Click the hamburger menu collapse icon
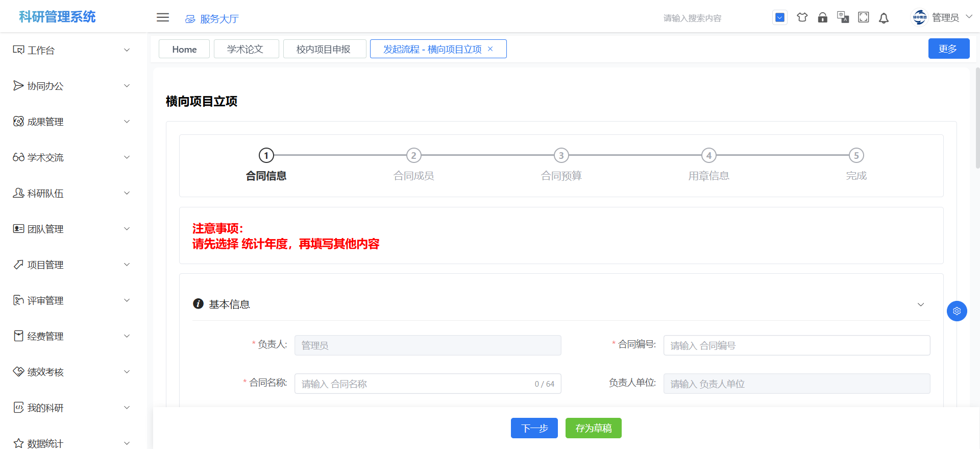This screenshot has width=980, height=449. [x=162, y=17]
